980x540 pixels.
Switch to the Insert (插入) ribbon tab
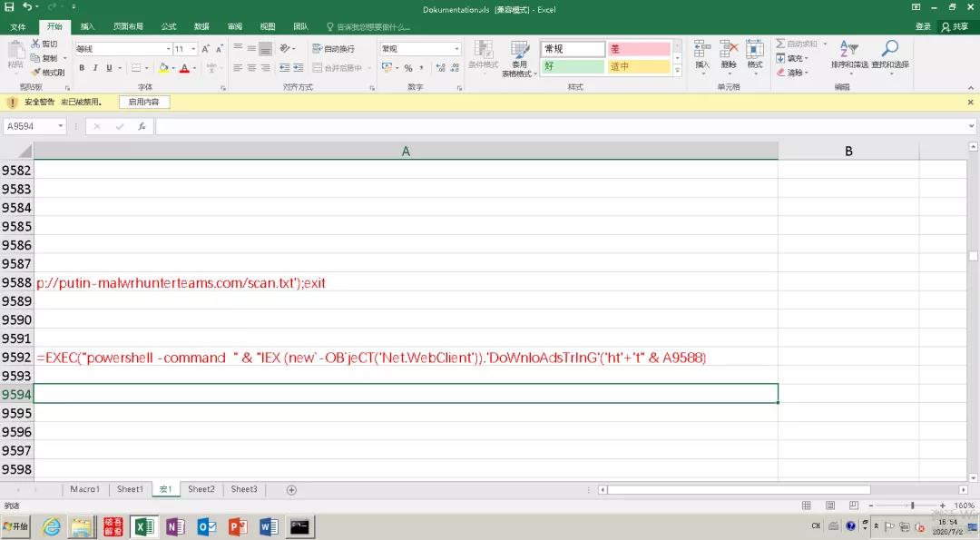[x=87, y=26]
